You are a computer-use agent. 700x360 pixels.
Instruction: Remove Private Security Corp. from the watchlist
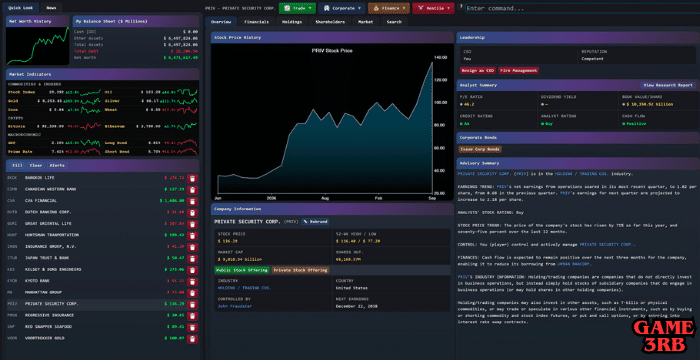tap(192, 304)
